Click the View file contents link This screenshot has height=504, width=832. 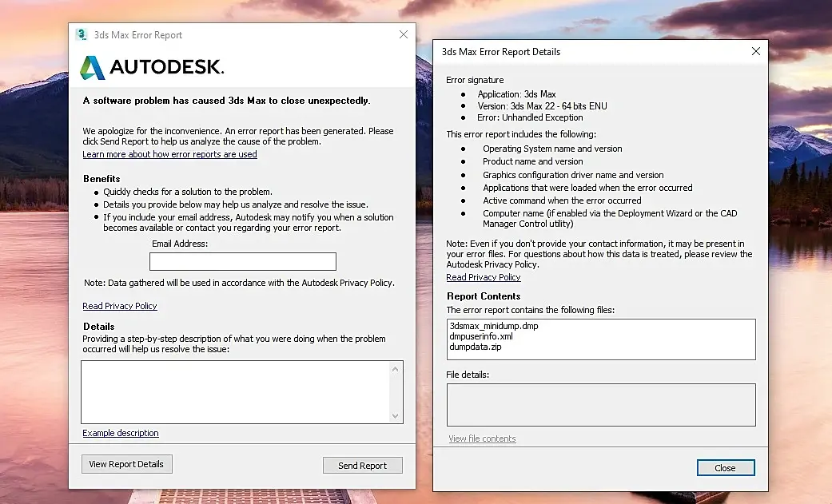(482, 439)
